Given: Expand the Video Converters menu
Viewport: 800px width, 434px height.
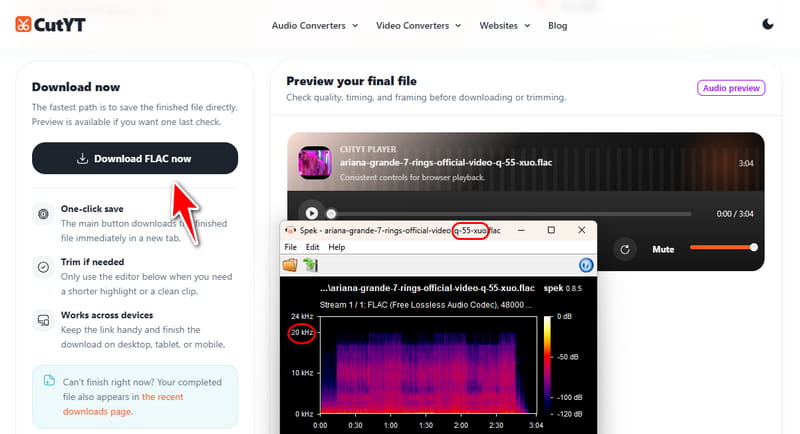Looking at the screenshot, I should [x=418, y=25].
